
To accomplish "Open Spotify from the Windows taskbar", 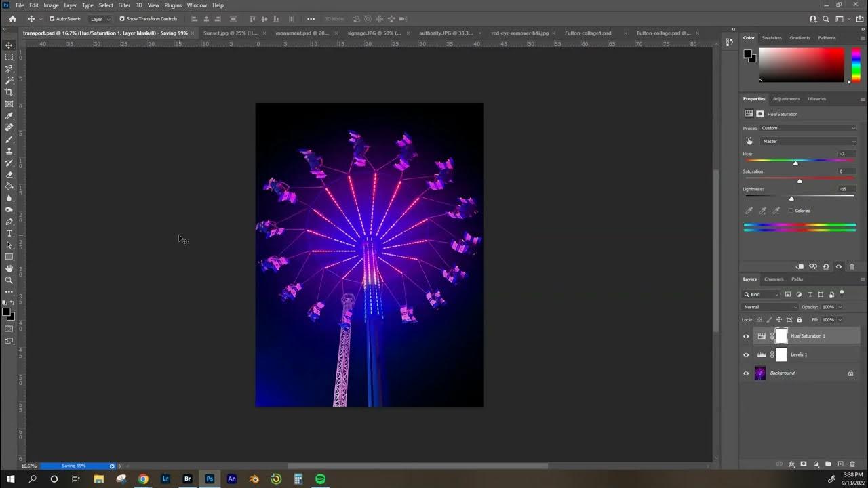I will [320, 479].
